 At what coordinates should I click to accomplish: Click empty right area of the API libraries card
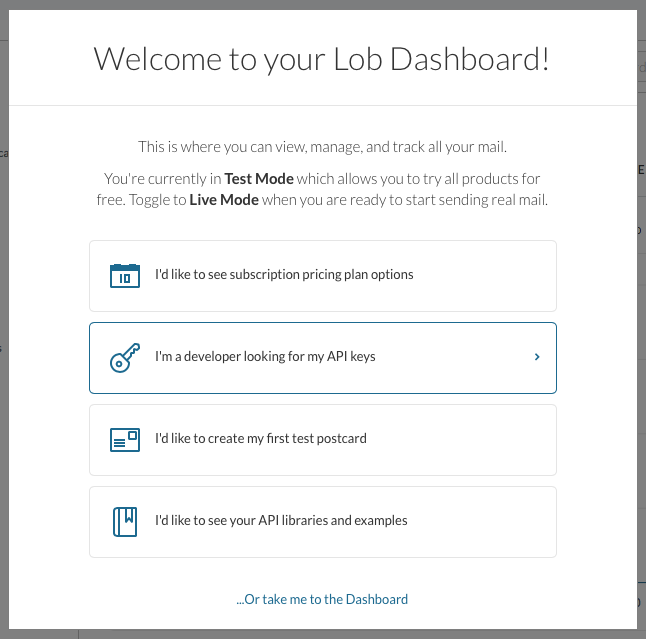click(482, 522)
